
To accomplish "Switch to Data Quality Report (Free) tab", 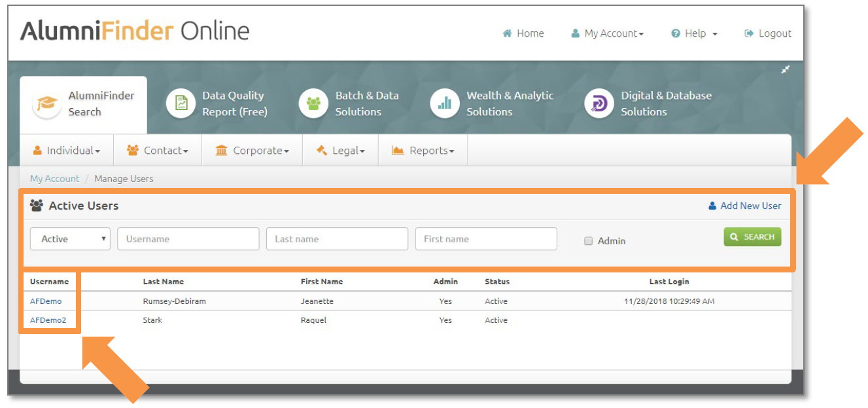I will click(x=218, y=103).
